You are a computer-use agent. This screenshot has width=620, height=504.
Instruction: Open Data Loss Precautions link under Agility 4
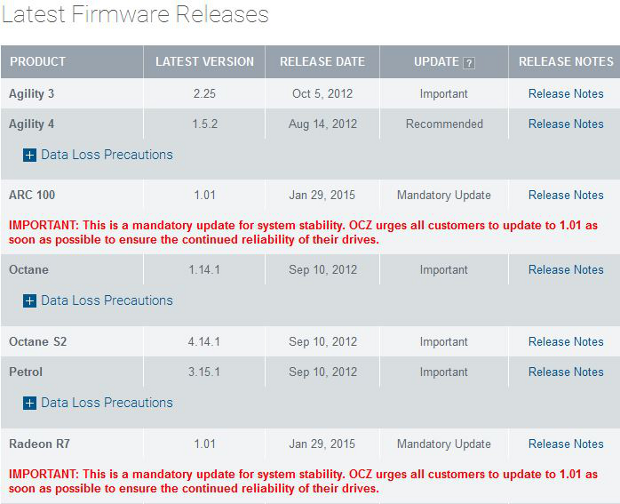[106, 155]
